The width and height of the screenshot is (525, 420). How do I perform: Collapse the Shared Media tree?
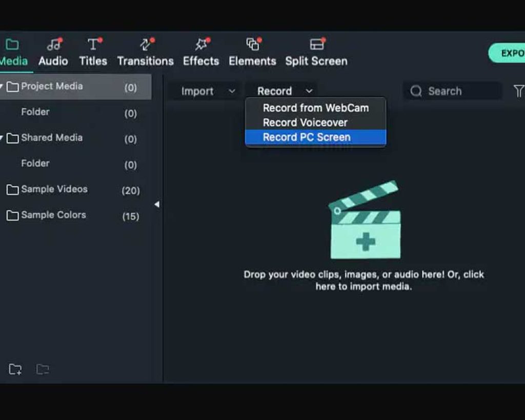click(x=2, y=138)
